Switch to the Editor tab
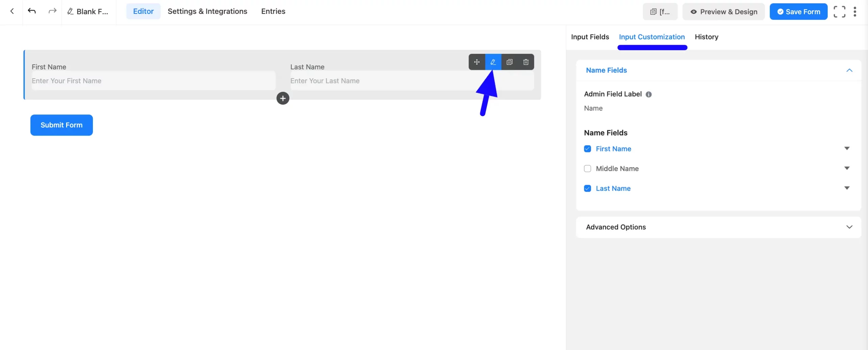Screen dimensions: 868x350 coord(143,11)
